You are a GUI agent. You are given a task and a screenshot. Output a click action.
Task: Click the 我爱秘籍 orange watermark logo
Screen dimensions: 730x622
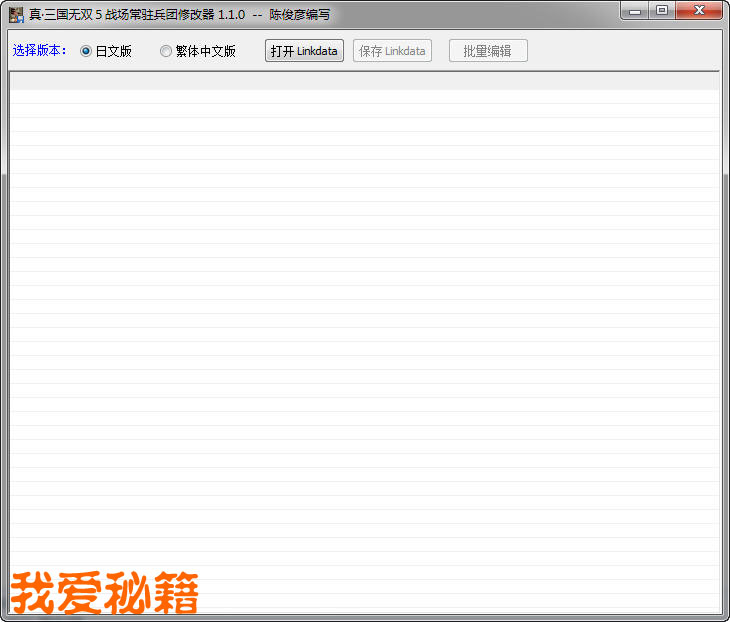tap(105, 592)
